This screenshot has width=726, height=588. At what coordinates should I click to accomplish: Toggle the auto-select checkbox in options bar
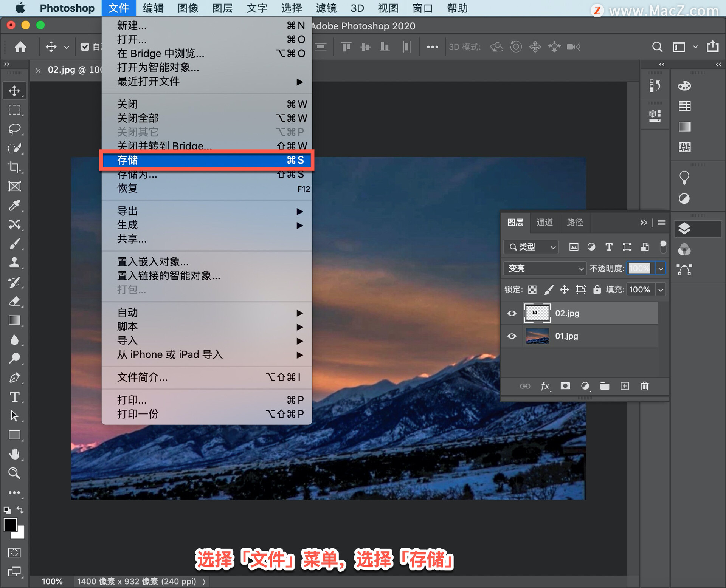click(x=85, y=47)
